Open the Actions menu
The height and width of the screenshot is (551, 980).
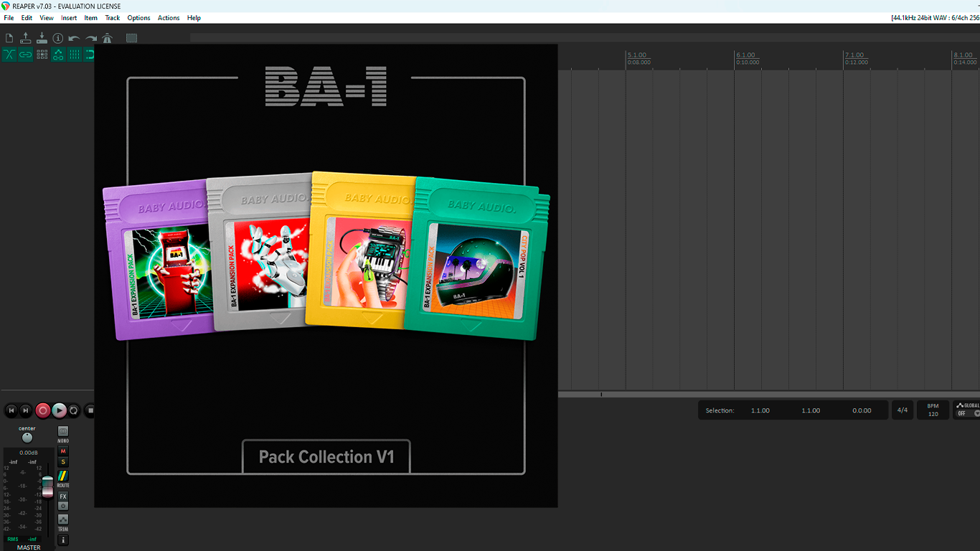169,18
